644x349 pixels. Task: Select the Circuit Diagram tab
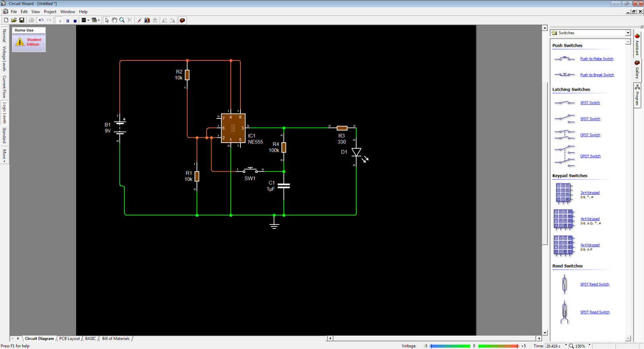pyautogui.click(x=39, y=339)
